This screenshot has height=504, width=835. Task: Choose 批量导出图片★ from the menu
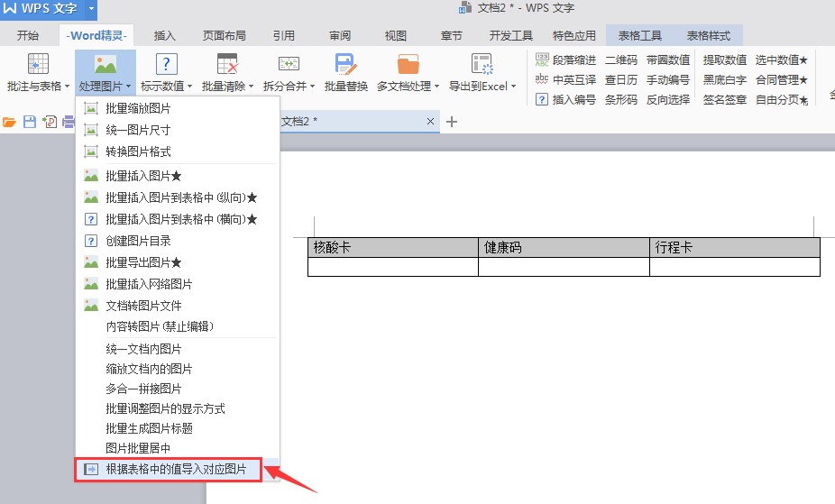[178, 262]
